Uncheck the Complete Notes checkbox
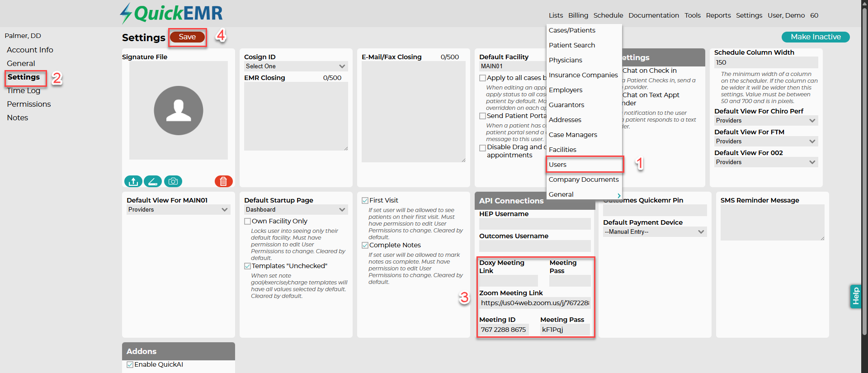Image resolution: width=868 pixels, height=373 pixels. [365, 246]
